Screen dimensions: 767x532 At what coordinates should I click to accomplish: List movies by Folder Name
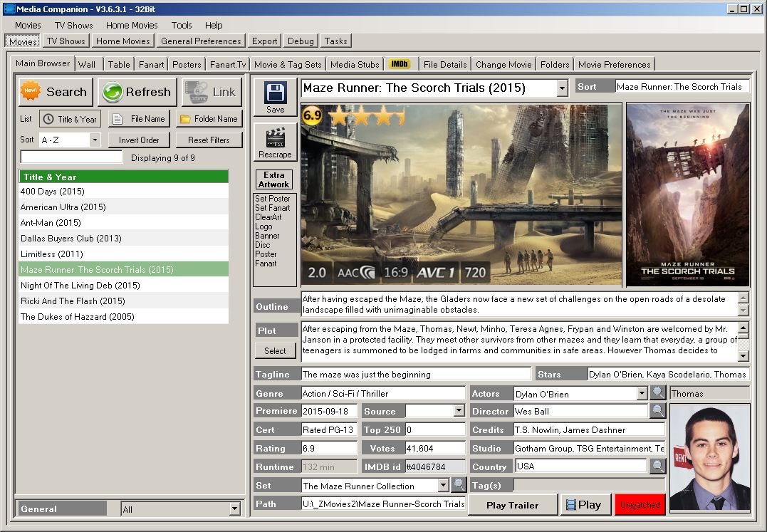pos(209,119)
